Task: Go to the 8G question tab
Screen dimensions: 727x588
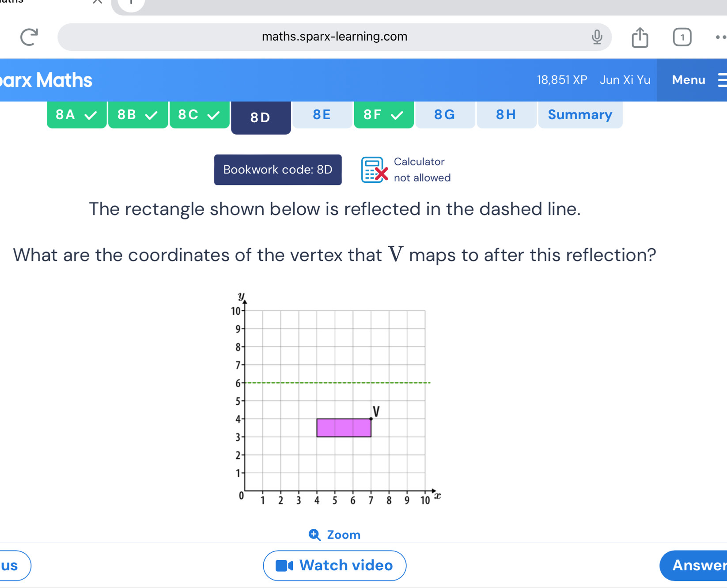Action: (445, 115)
